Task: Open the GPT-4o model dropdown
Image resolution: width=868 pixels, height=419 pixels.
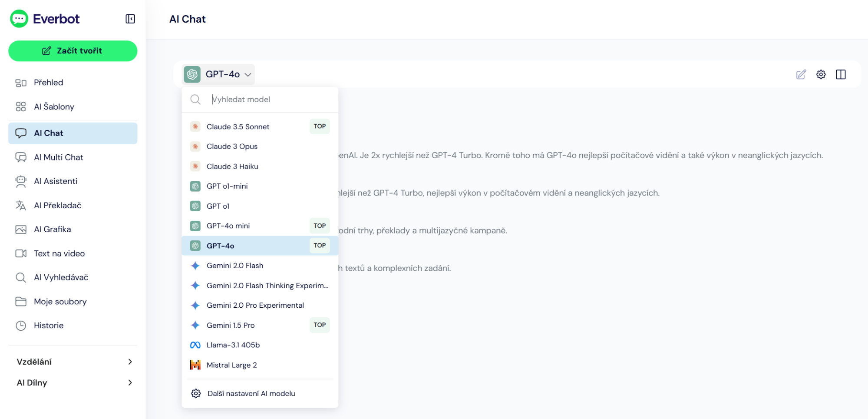Action: tap(218, 74)
